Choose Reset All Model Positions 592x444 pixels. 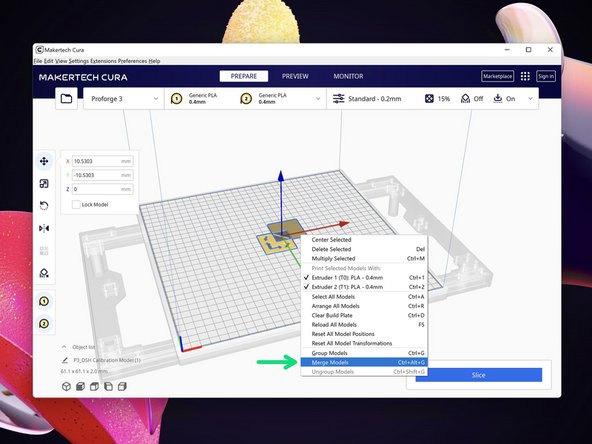pyautogui.click(x=364, y=334)
